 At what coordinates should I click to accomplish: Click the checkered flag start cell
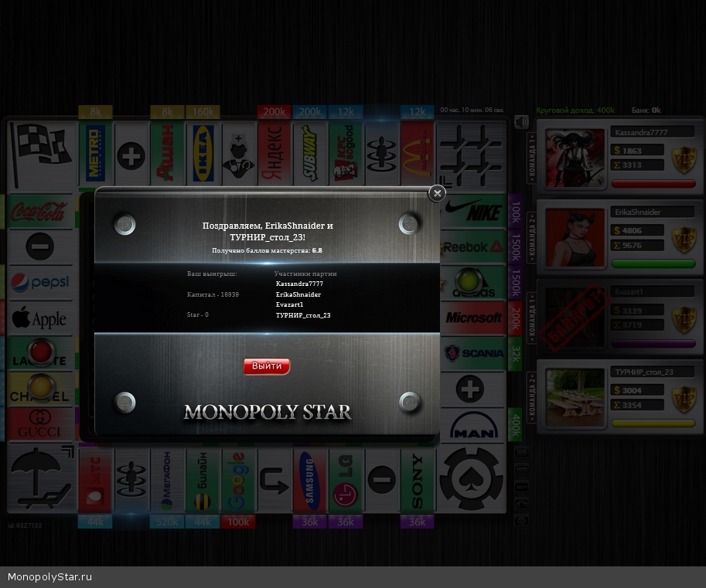tap(40, 153)
